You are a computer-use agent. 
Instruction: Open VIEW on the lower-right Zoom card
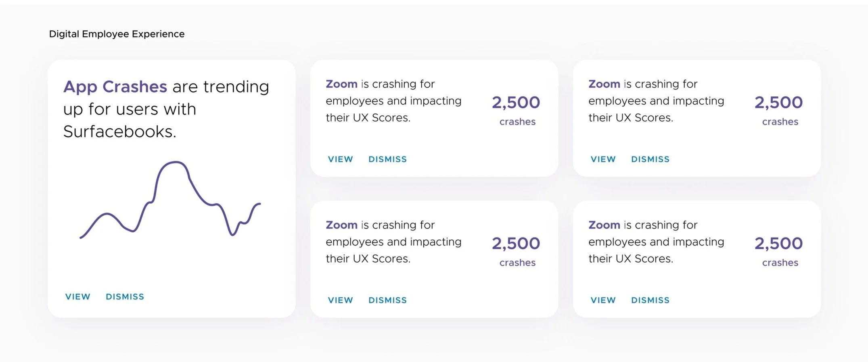603,300
